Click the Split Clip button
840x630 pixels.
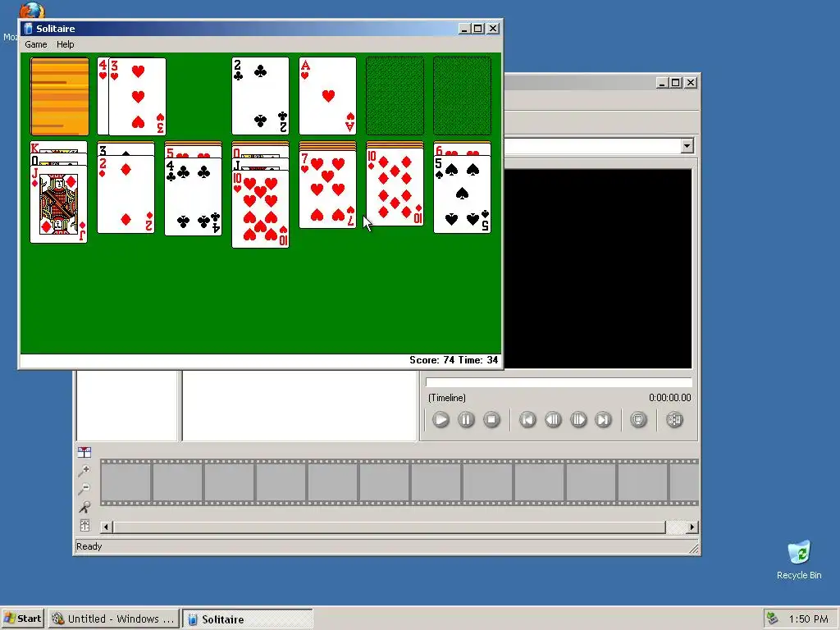[674, 419]
